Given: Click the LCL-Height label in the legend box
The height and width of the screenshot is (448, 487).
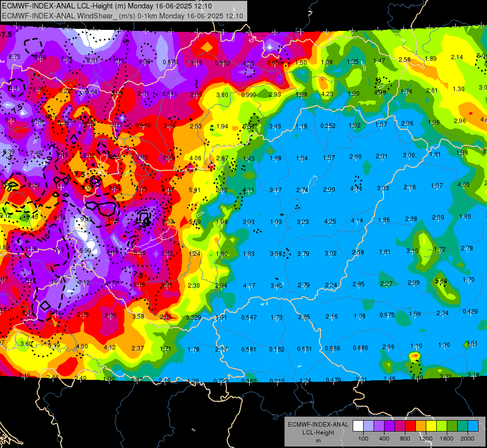Looking at the screenshot, I should [318, 433].
